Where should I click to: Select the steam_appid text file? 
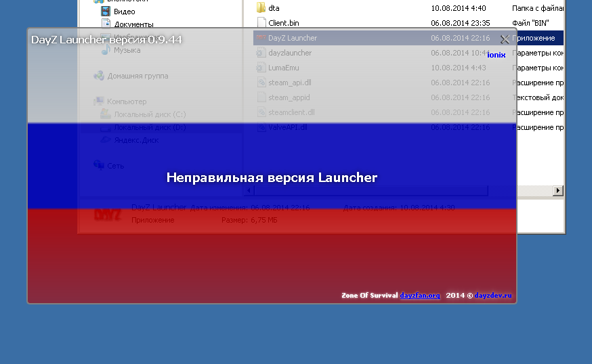(289, 97)
